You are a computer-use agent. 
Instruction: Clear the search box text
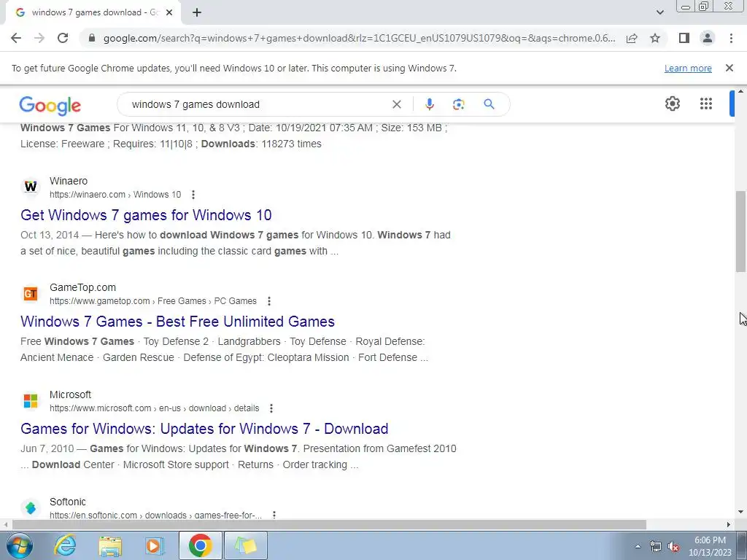point(396,104)
